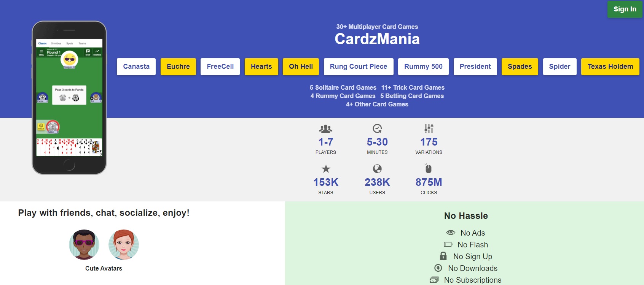Follow the 5 Betting Card Games link
The height and width of the screenshot is (285, 644).
pos(412,96)
